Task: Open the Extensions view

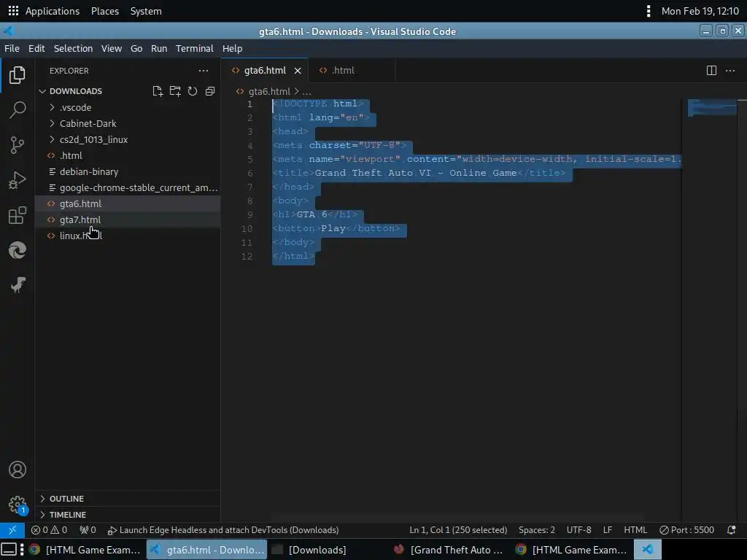Action: (18, 215)
